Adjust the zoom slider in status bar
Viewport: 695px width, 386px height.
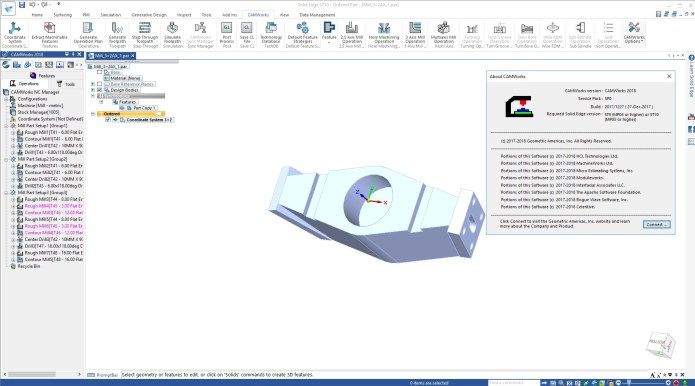point(629,382)
